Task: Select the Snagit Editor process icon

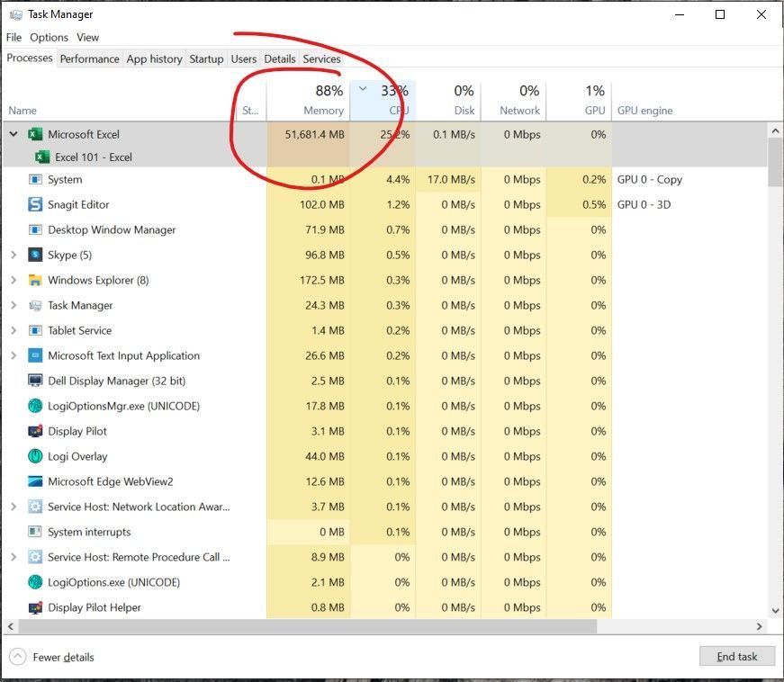Action: pos(33,204)
